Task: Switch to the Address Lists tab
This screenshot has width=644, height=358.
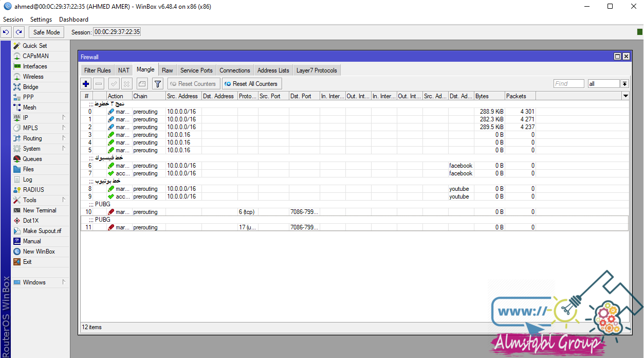Action: point(273,70)
